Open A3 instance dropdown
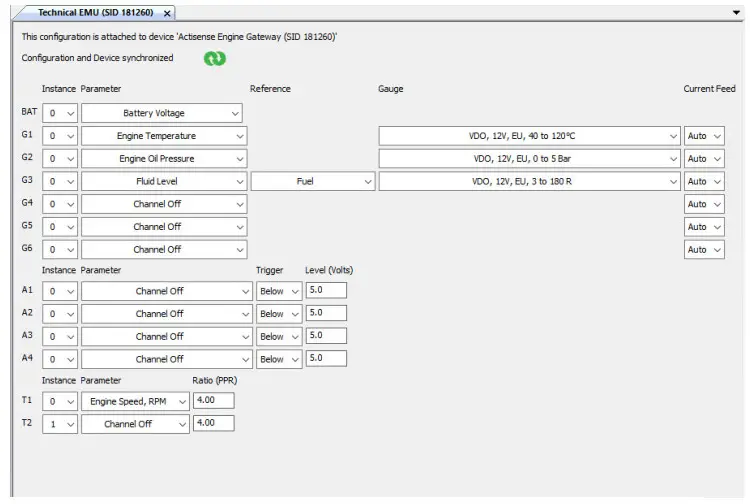 coord(60,337)
